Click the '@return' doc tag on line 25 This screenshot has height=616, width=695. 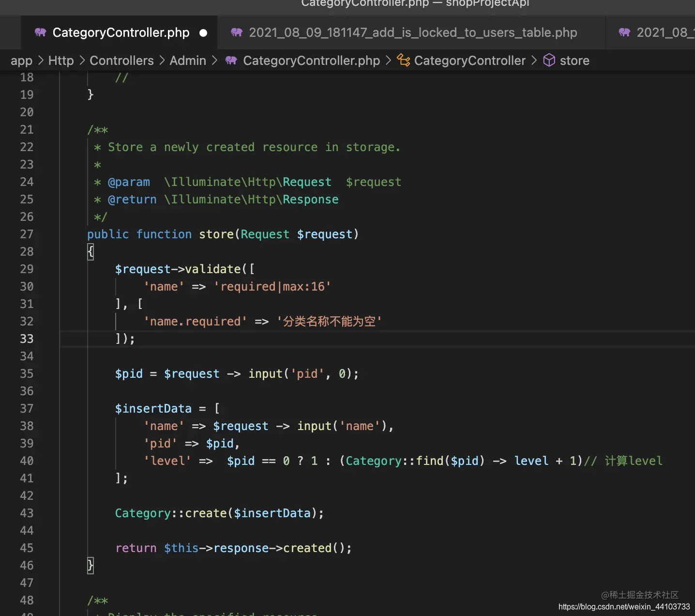[132, 200]
